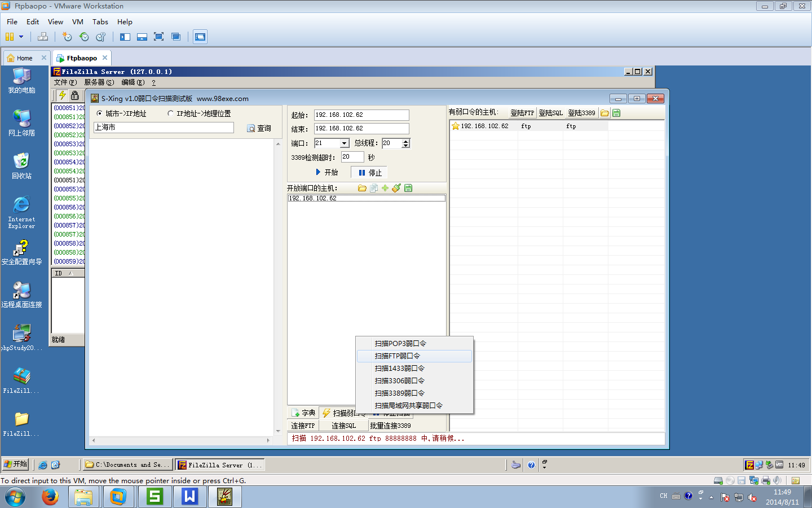Open the VM menu

click(78, 21)
